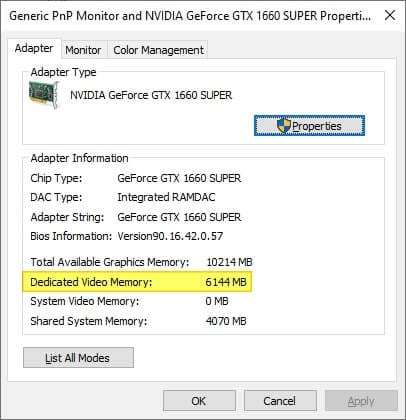Click the 6144 MB dedicated memory value
Image resolution: width=406 pixels, height=420 pixels.
click(x=226, y=282)
